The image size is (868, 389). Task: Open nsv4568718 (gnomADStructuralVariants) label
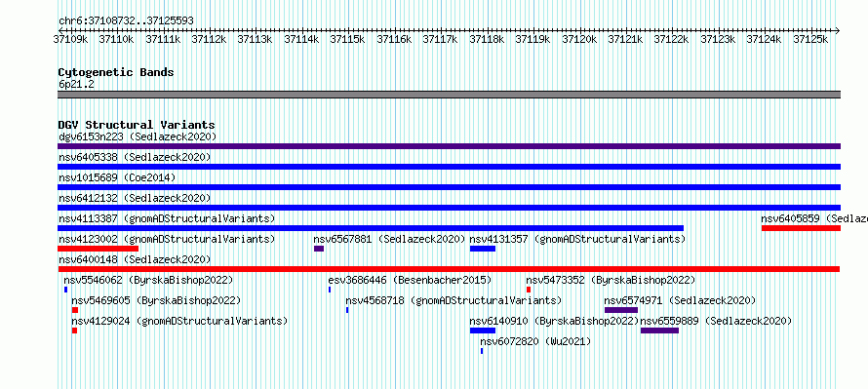[x=454, y=300]
